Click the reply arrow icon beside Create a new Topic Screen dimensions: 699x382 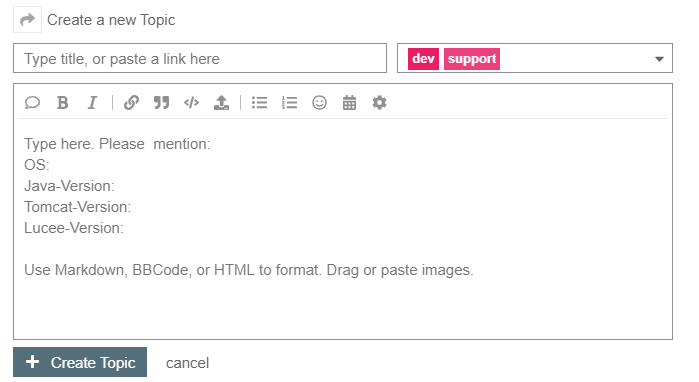coord(27,20)
